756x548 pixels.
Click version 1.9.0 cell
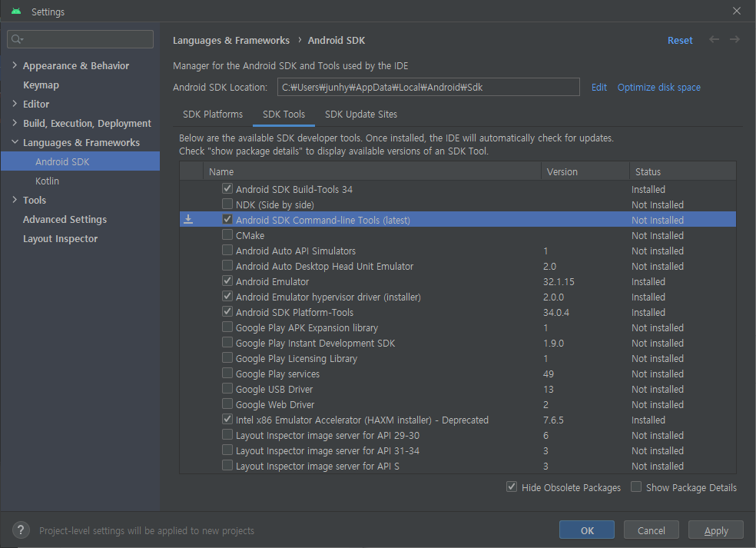pyautogui.click(x=553, y=344)
